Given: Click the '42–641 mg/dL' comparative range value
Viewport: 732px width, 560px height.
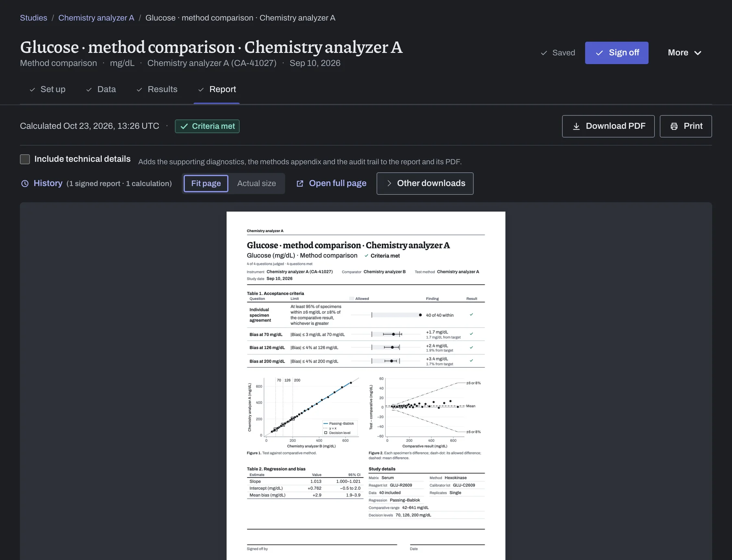Looking at the screenshot, I should tap(415, 508).
